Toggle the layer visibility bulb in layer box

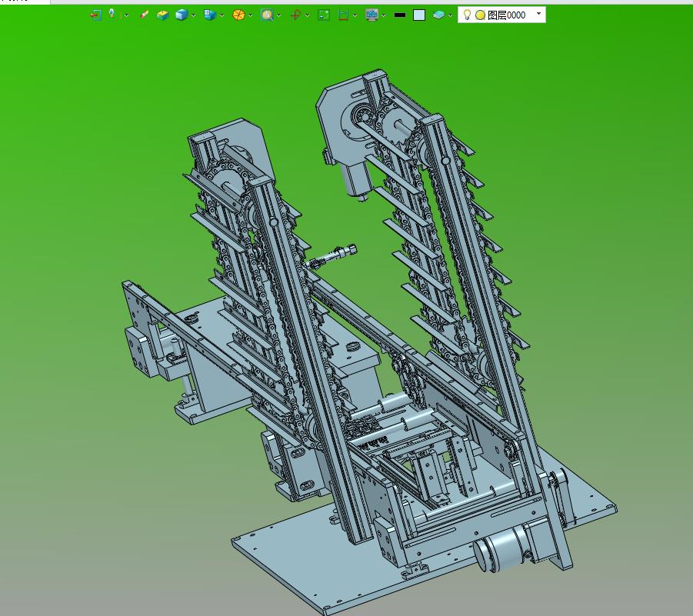(x=466, y=15)
